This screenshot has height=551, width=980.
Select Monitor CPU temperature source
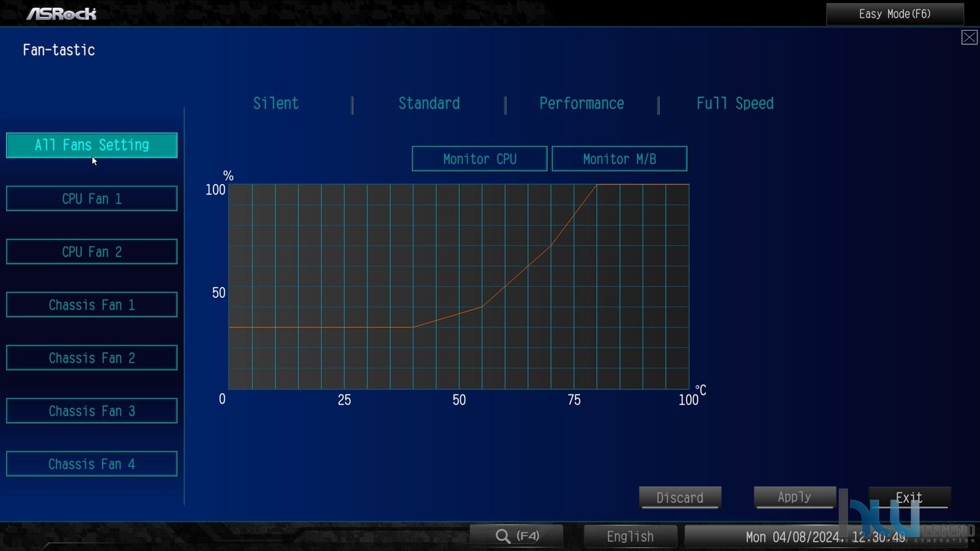480,159
